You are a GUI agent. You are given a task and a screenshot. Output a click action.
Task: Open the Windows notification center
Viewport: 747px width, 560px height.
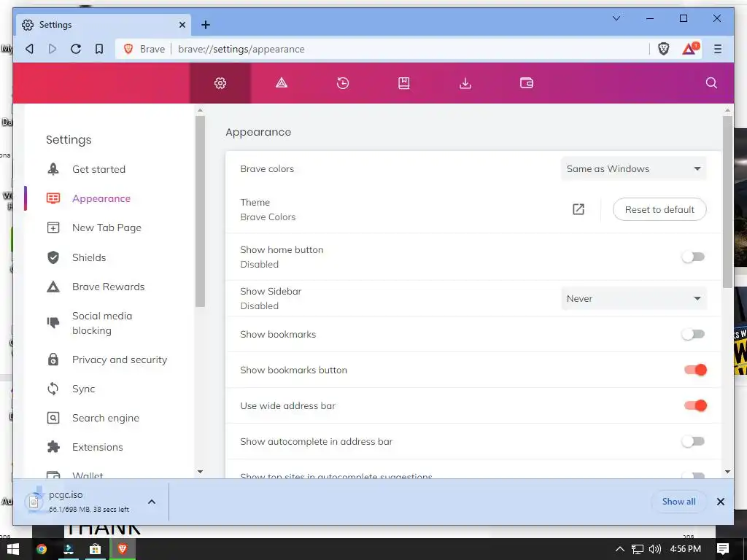pos(723,549)
